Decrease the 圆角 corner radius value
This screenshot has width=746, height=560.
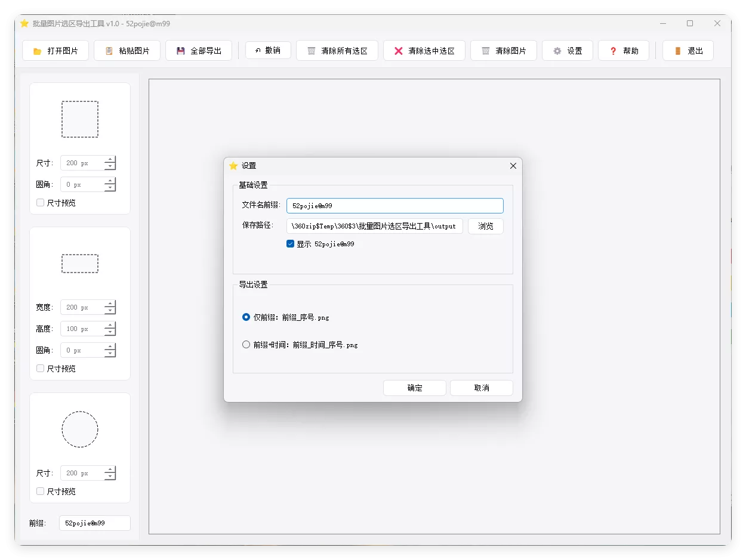coord(110,187)
